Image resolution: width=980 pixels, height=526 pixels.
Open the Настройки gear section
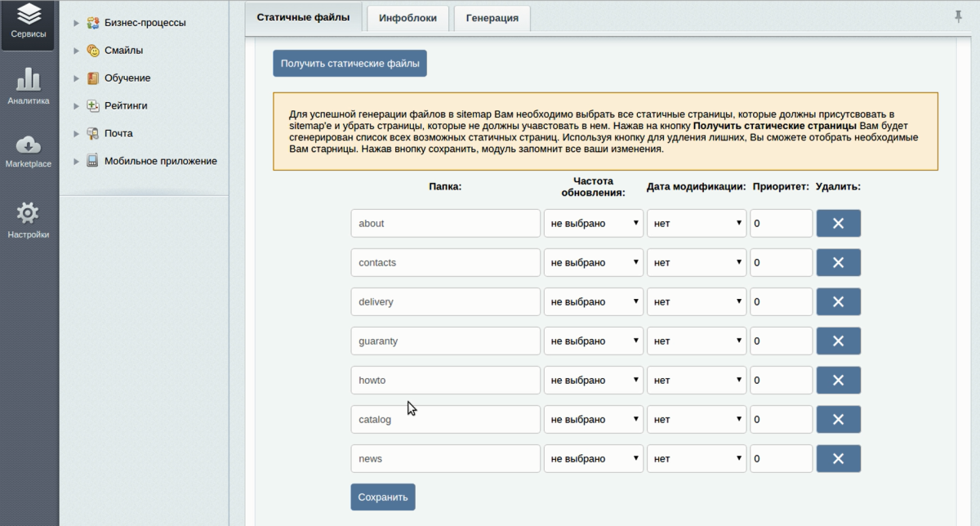tap(28, 214)
